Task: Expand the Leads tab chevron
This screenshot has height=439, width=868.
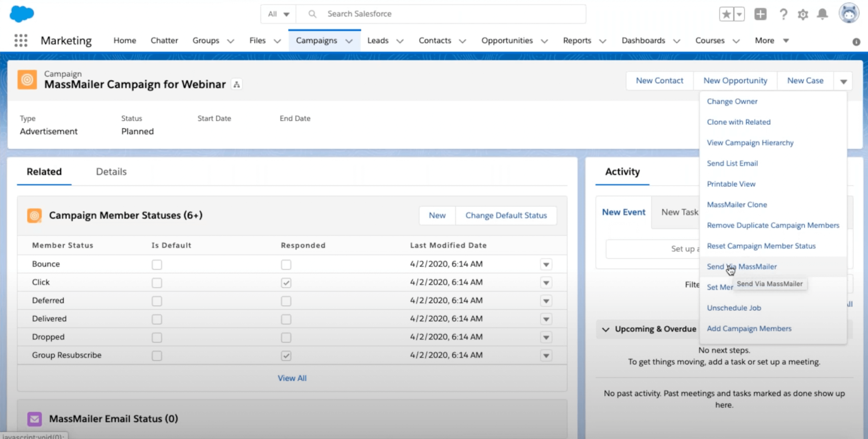Action: click(x=400, y=41)
